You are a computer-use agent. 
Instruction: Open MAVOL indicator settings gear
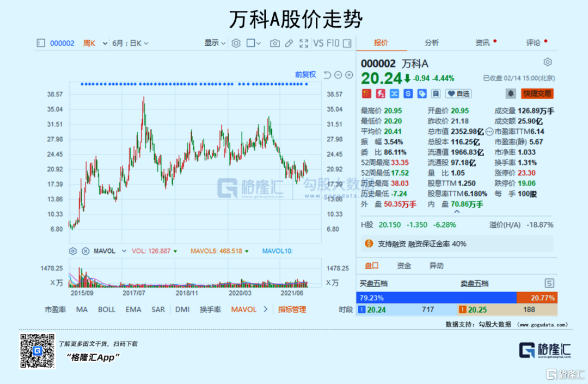(x=73, y=251)
